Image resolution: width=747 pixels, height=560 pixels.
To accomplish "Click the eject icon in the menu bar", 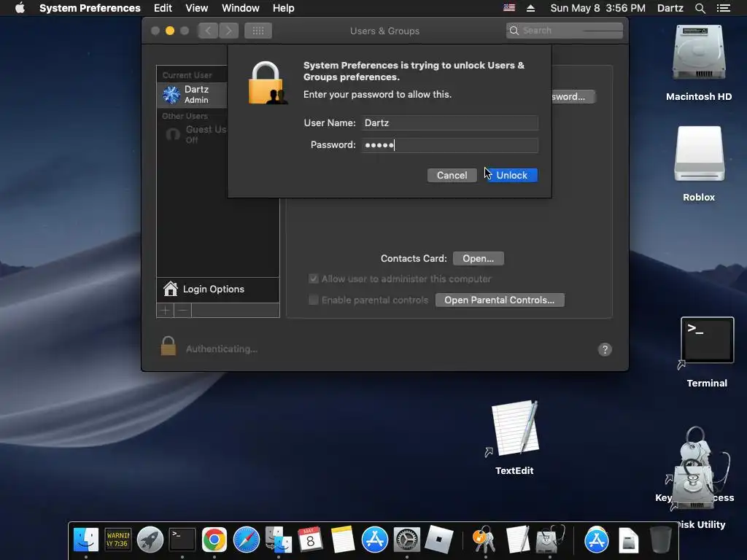I will pos(531,8).
